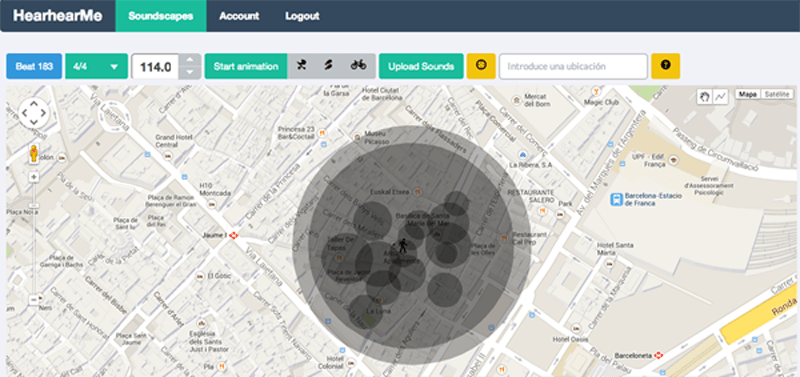Image resolution: width=800 pixels, height=377 pixels.
Task: Open the Account menu item
Action: point(239,16)
